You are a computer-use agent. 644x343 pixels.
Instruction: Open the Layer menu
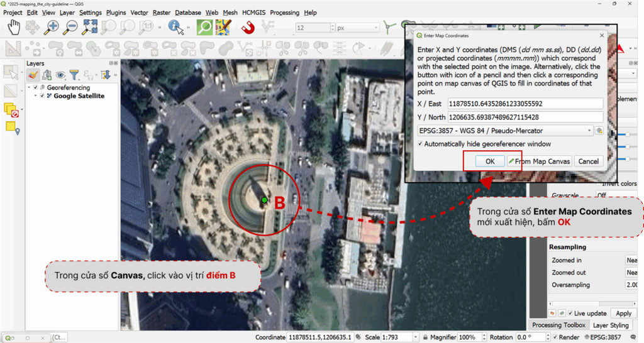coord(67,13)
